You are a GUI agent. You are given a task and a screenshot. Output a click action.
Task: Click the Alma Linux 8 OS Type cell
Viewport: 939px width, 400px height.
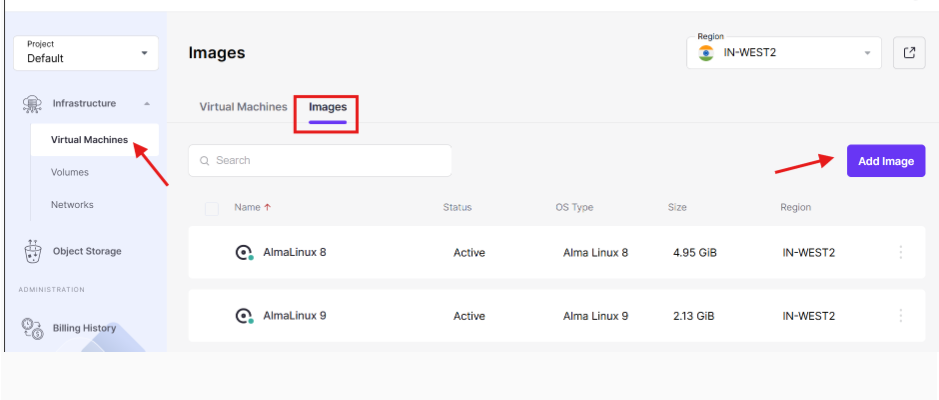(595, 253)
